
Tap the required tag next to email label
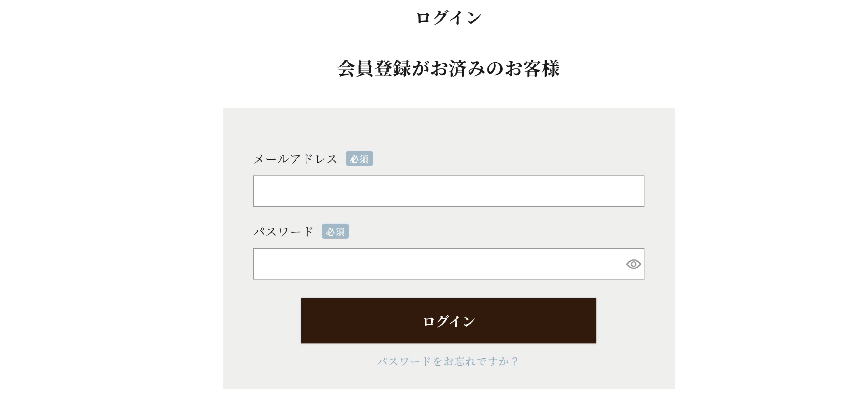pyautogui.click(x=359, y=159)
